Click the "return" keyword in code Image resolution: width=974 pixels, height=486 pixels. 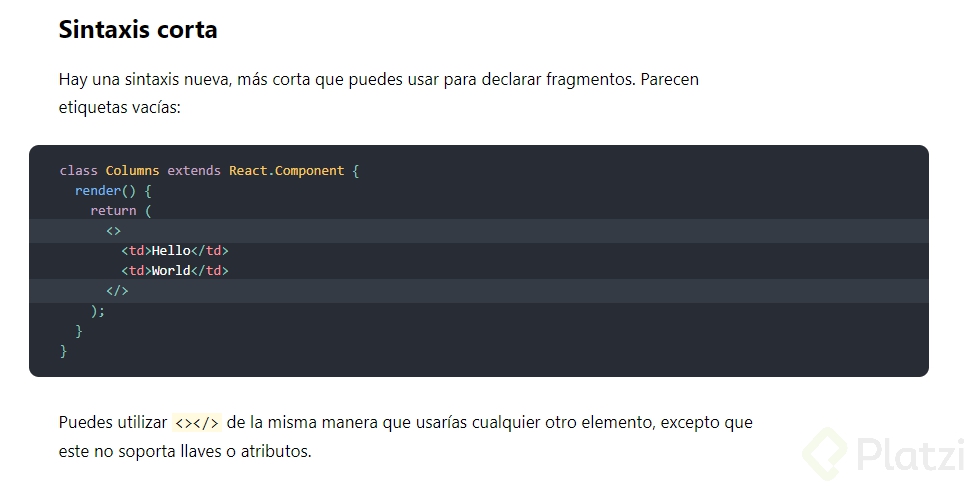click(x=113, y=211)
